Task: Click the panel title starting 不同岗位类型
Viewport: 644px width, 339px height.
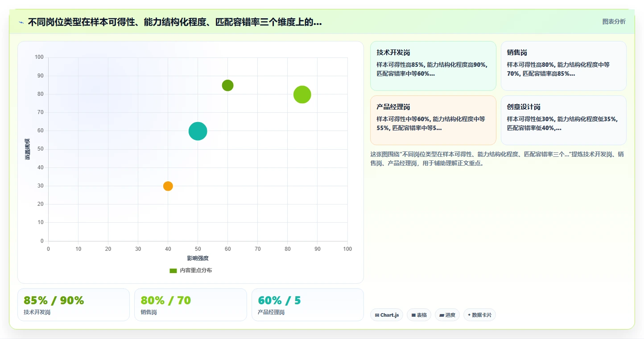Action: [175, 22]
